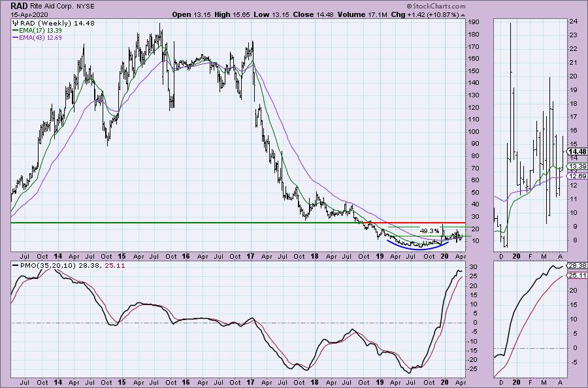This screenshot has width=588, height=388.
Task: Click the Close 14.48 value in header
Action: pos(314,14)
